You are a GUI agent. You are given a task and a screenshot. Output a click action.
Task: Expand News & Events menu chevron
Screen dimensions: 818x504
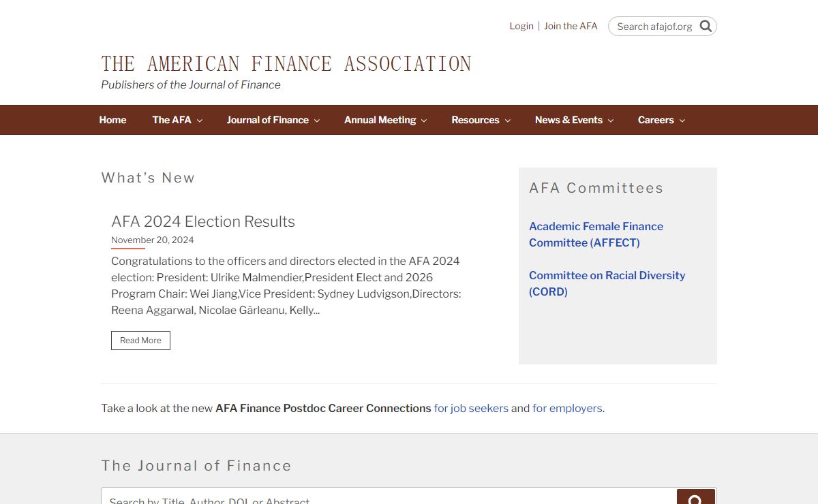(611, 121)
